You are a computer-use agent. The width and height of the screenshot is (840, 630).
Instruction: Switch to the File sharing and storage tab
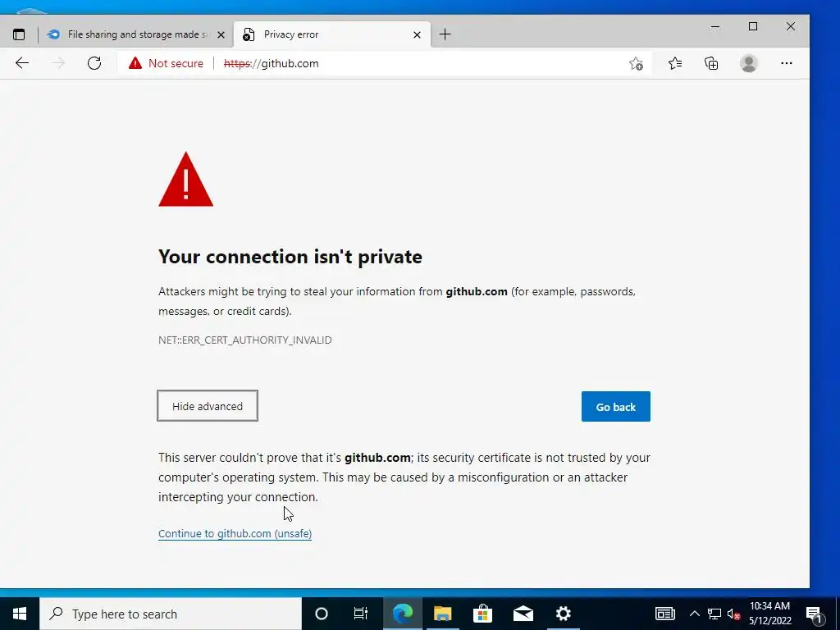136,34
